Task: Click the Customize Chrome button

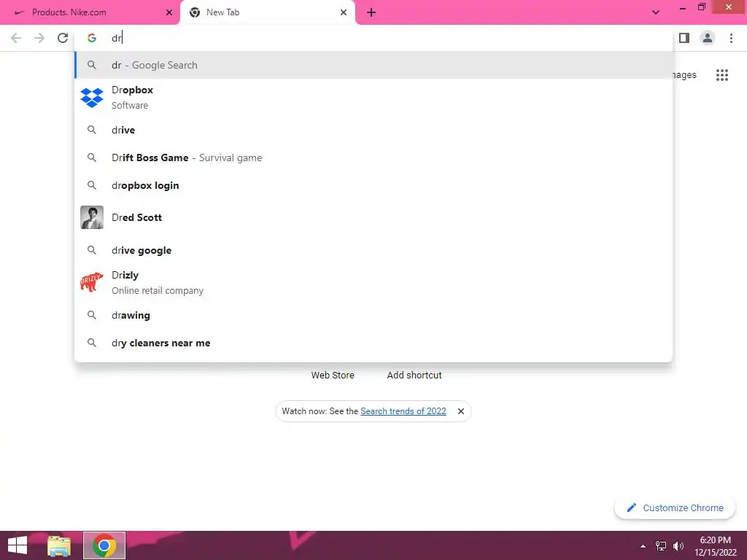Action: [x=675, y=507]
